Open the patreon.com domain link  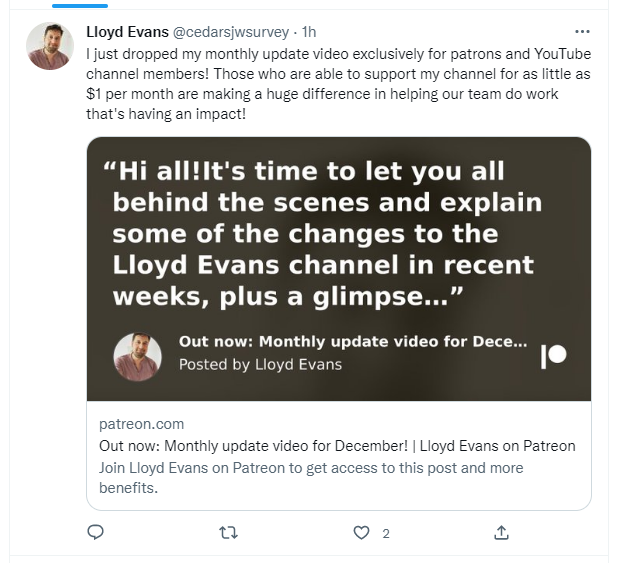coord(141,424)
